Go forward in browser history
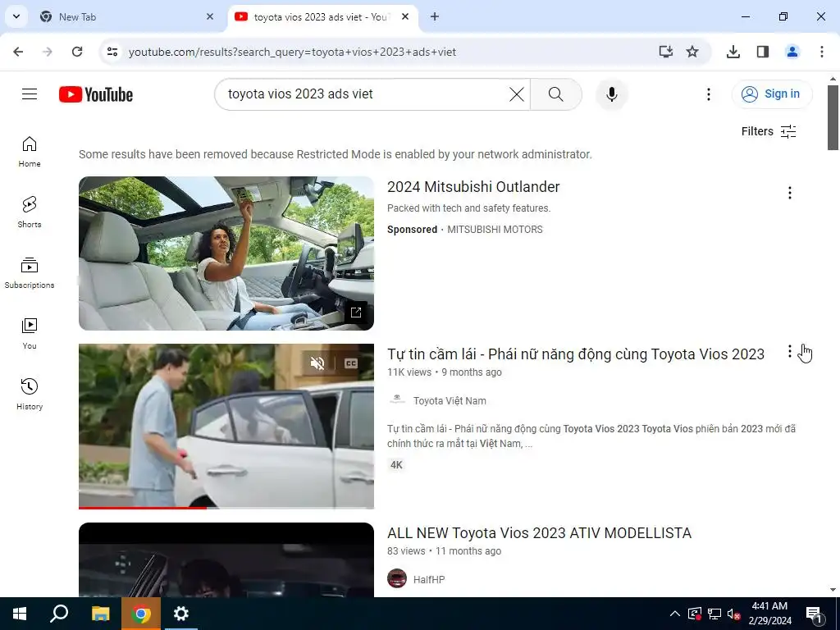The image size is (840, 630). [48, 52]
